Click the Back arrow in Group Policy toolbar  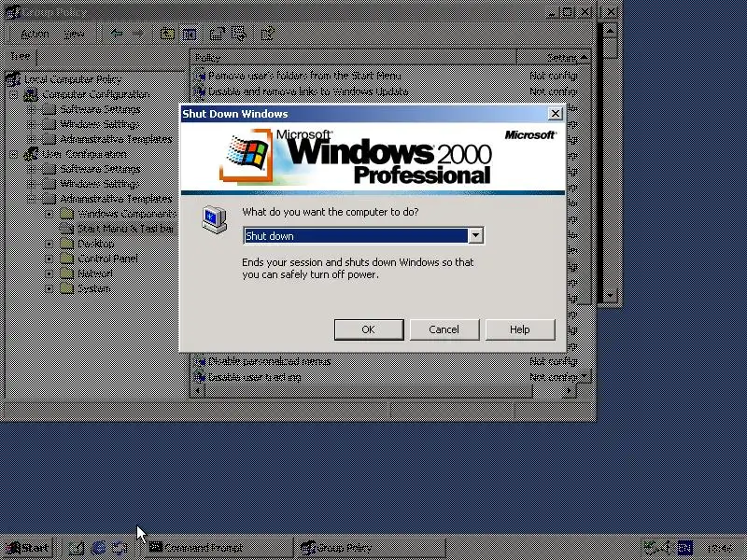click(x=116, y=34)
